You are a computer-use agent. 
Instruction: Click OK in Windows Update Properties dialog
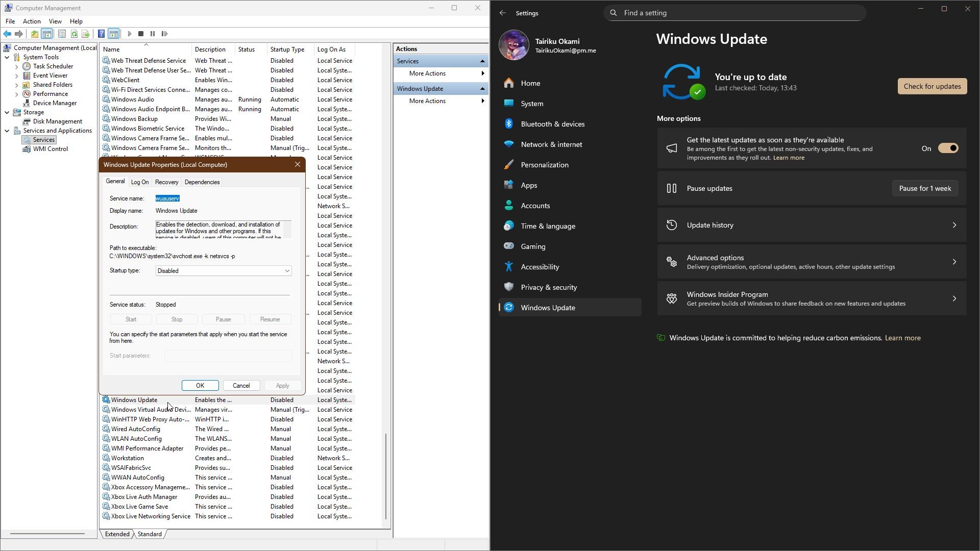[x=200, y=386]
